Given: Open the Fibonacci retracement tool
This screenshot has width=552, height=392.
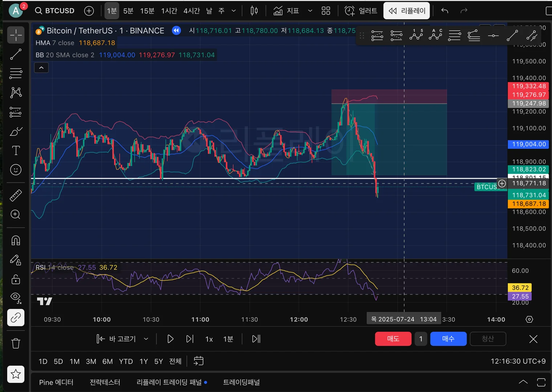Looking at the screenshot, I should (16, 73).
